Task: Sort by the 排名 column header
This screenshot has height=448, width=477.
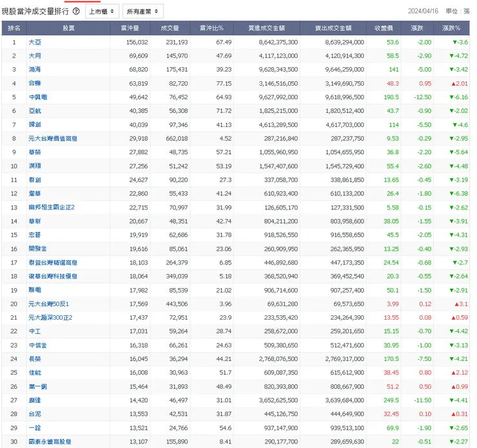Action: pyautogui.click(x=14, y=28)
